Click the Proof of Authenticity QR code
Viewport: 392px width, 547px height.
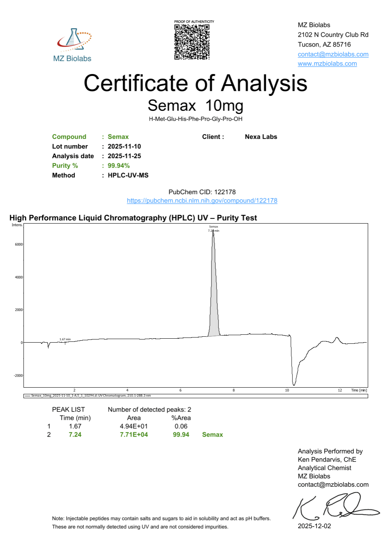(192, 42)
